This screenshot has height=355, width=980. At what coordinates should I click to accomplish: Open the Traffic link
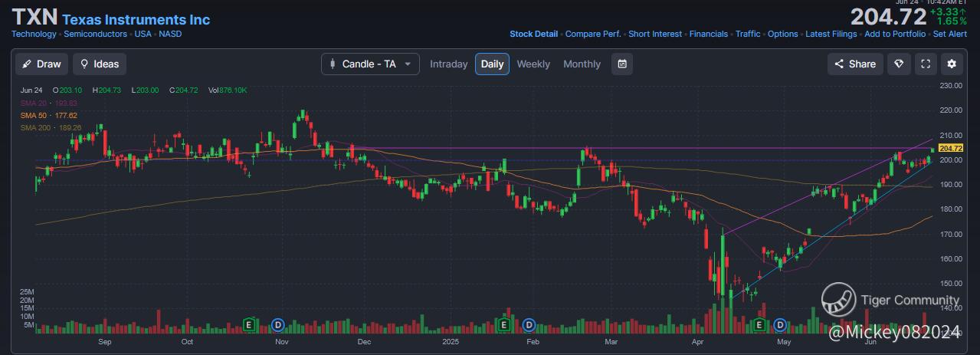(748, 35)
